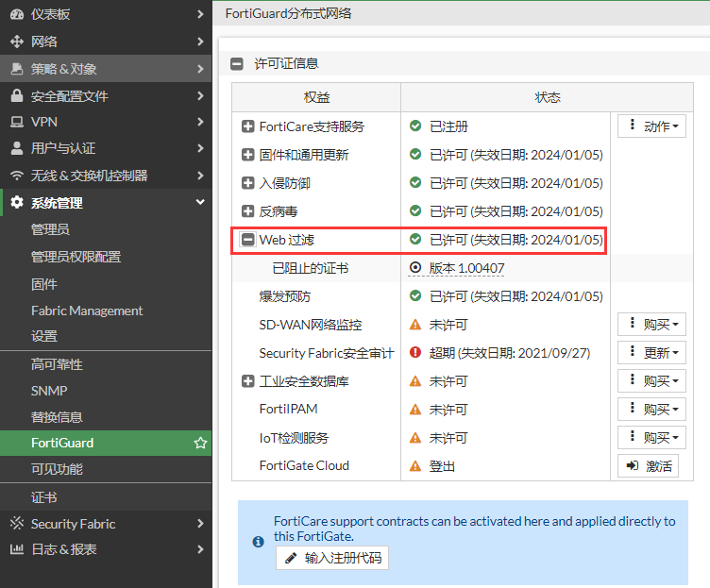Open the 动作 dropdown for FortiCare
The height and width of the screenshot is (588, 710).
[x=651, y=126]
